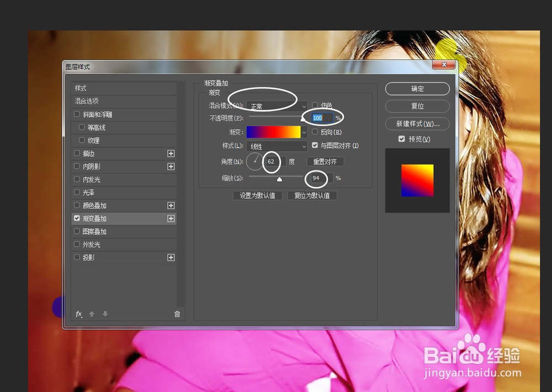Viewport: 552px width, 392px height.
Task: Click the 设置为默认值 button
Action: pos(258,195)
